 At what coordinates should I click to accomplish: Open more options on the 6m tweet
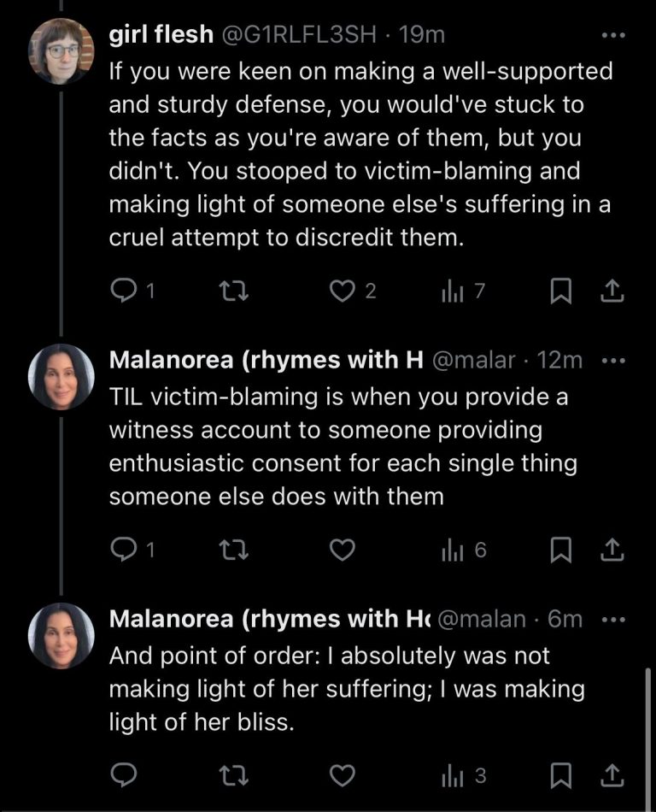pyautogui.click(x=613, y=619)
